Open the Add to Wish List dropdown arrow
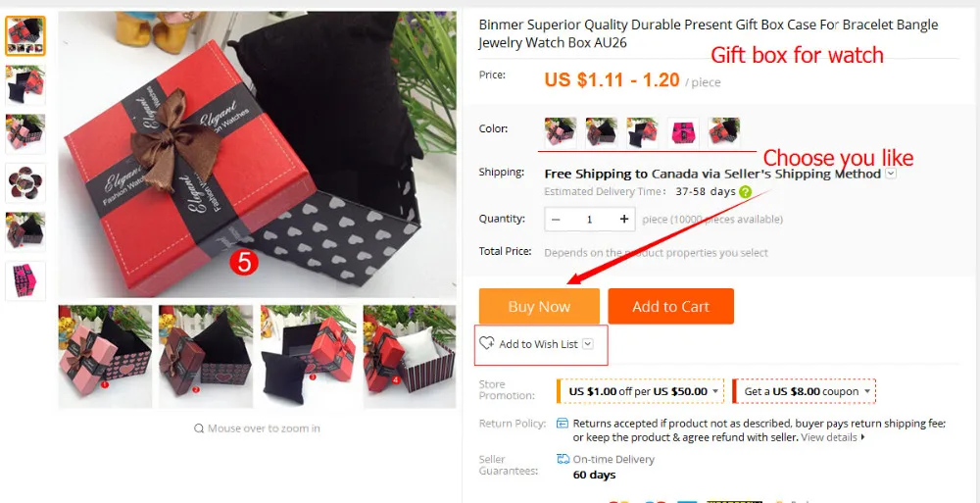The image size is (980, 503). coord(587,344)
